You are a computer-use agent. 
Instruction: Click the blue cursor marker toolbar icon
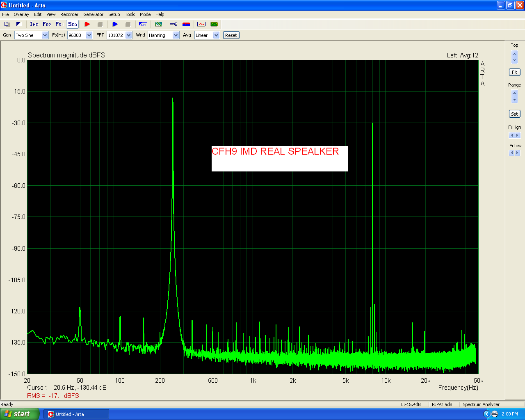[x=173, y=24]
